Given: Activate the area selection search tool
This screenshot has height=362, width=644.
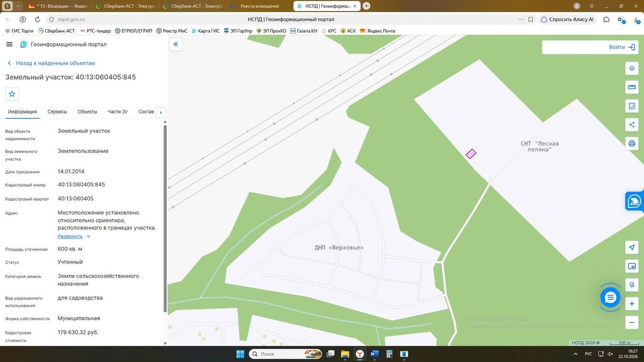Looking at the screenshot, I should 632,106.
